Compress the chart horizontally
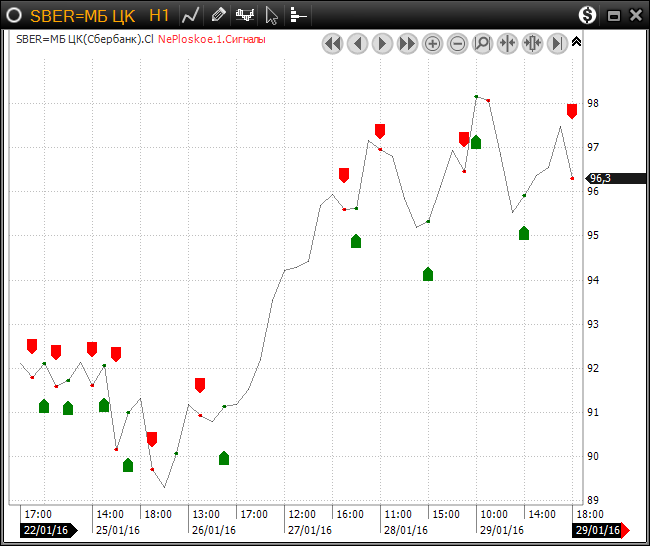 pyautogui.click(x=508, y=43)
